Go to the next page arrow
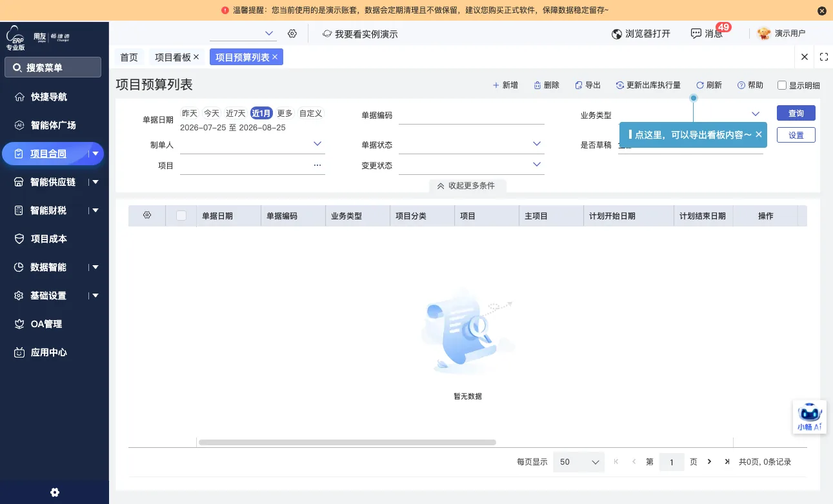The image size is (833, 504). point(710,461)
